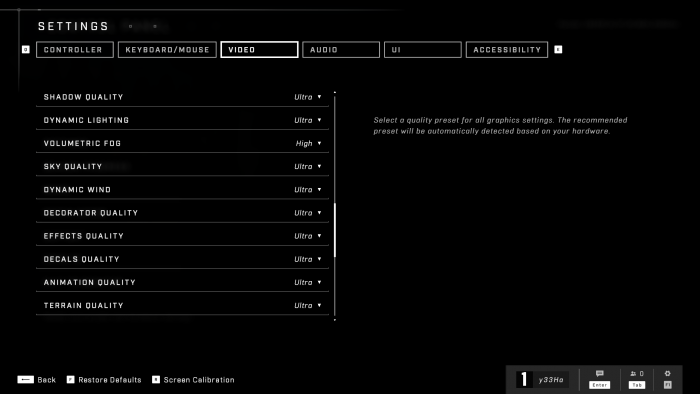The height and width of the screenshot is (394, 700).
Task: Click the player rank number 1 badge
Action: pyautogui.click(x=524, y=380)
